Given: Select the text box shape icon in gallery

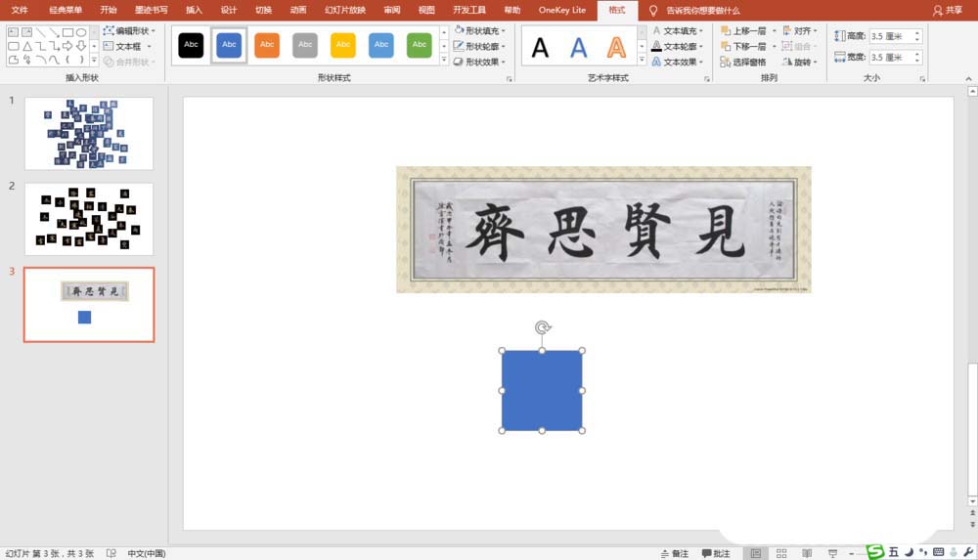Looking at the screenshot, I should click(x=13, y=32).
